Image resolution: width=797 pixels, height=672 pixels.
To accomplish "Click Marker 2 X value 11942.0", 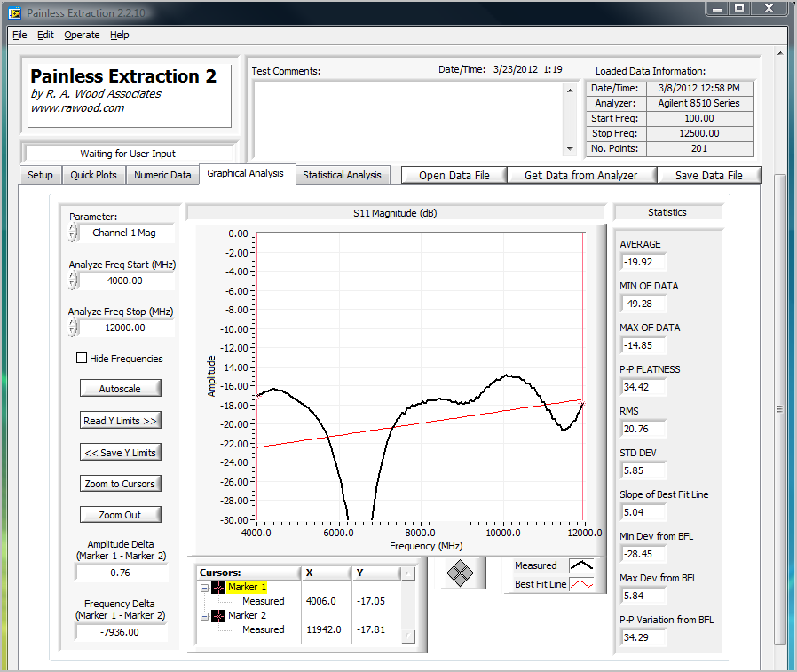I will click(324, 629).
